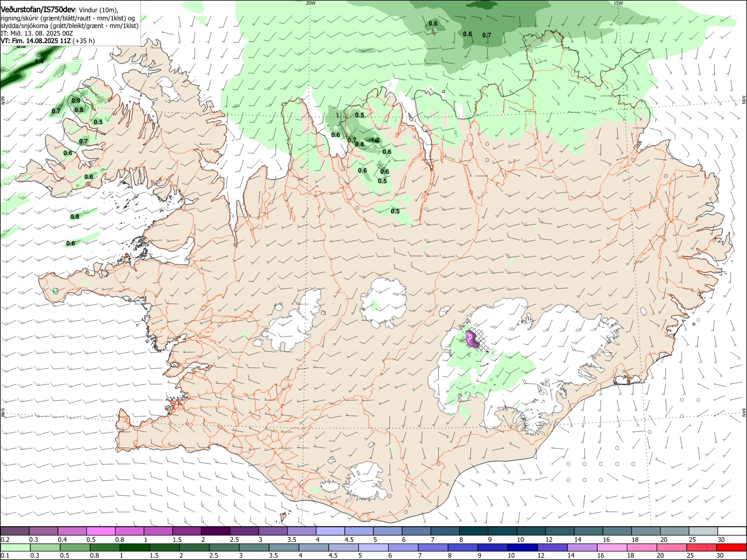This screenshot has width=747, height=560.
Task: Click the red swatch starting at 25
Action: coord(701,547)
